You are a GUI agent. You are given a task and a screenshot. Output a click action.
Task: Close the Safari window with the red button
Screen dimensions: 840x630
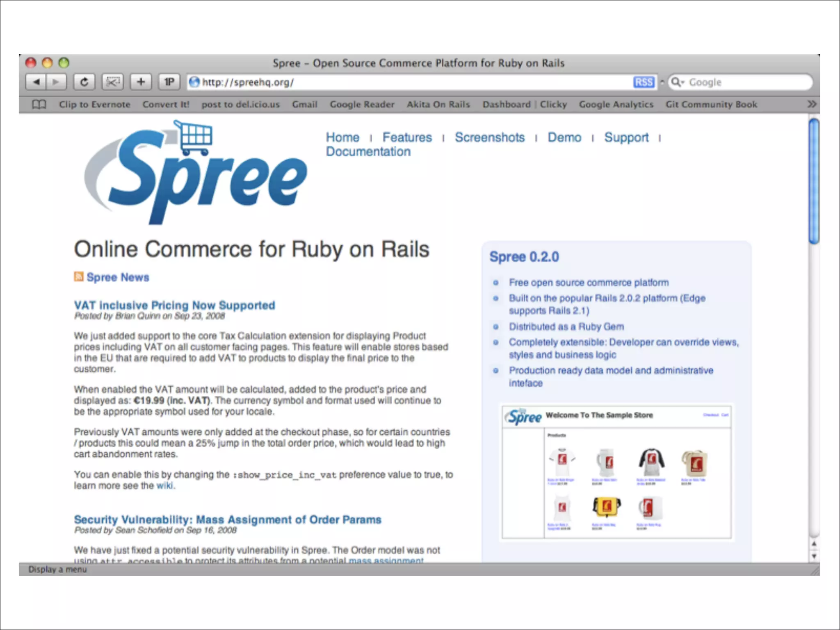click(31, 63)
